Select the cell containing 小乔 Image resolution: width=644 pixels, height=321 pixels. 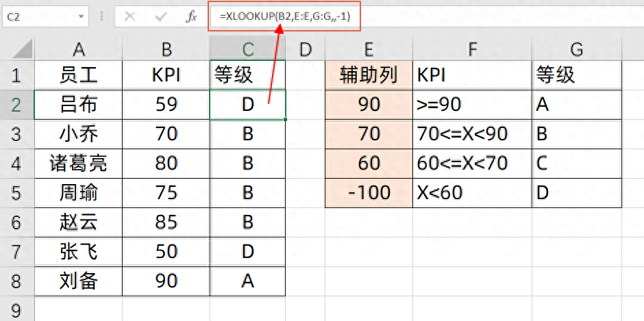(79, 134)
